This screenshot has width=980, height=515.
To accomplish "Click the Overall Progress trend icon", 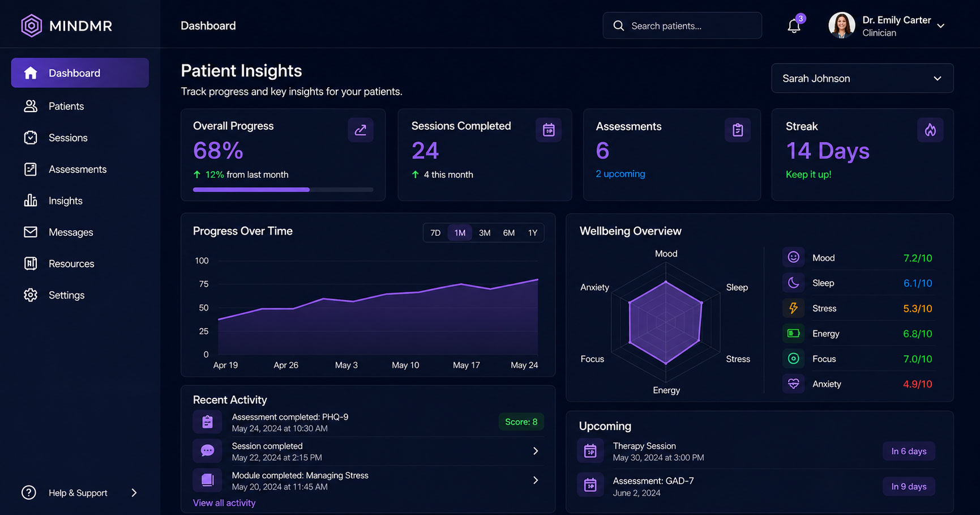I will click(361, 130).
